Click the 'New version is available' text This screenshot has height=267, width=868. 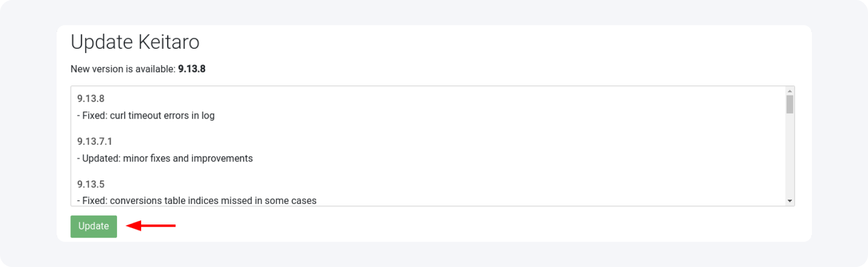point(123,69)
